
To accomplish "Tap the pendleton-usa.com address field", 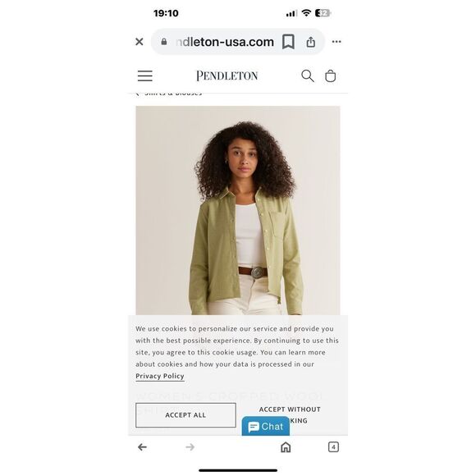I will click(225, 42).
